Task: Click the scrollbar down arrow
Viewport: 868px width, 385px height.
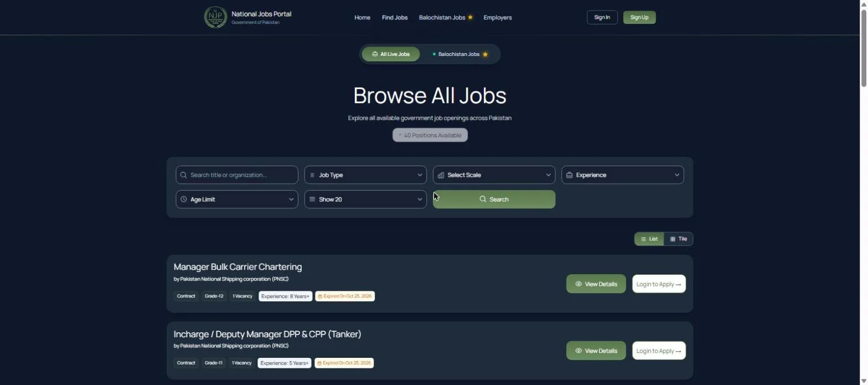Action: [x=864, y=381]
